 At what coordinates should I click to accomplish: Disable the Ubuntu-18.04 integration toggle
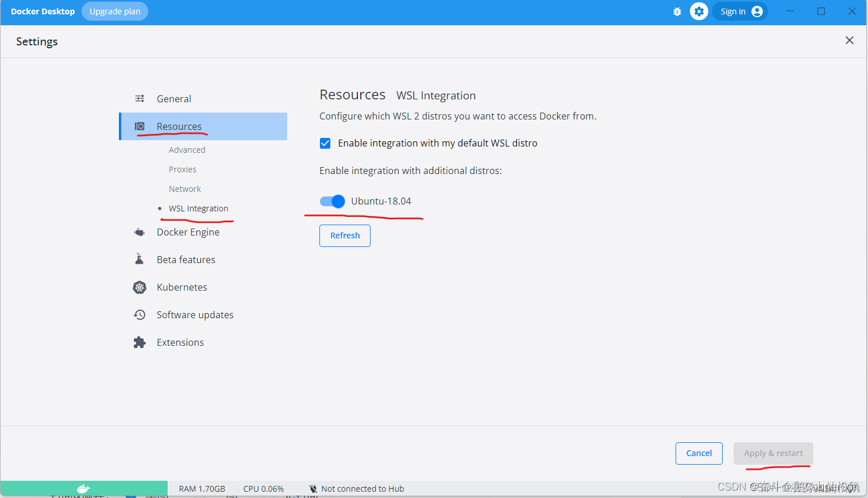click(331, 201)
